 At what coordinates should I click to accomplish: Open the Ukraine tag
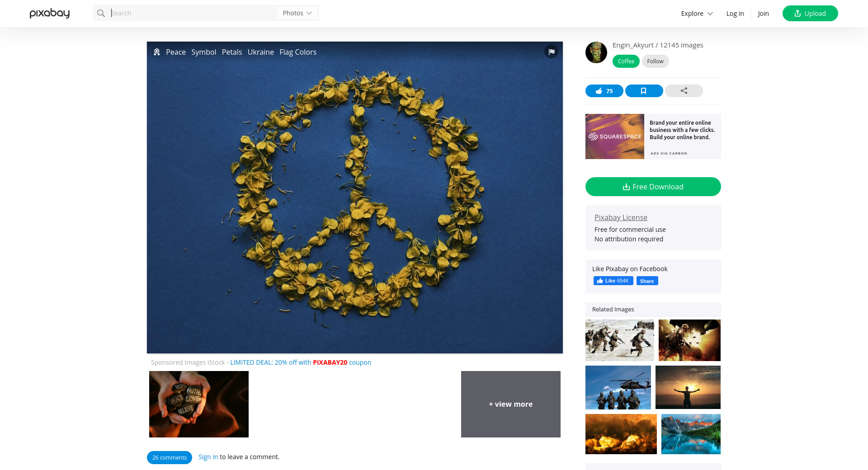pyautogui.click(x=261, y=52)
